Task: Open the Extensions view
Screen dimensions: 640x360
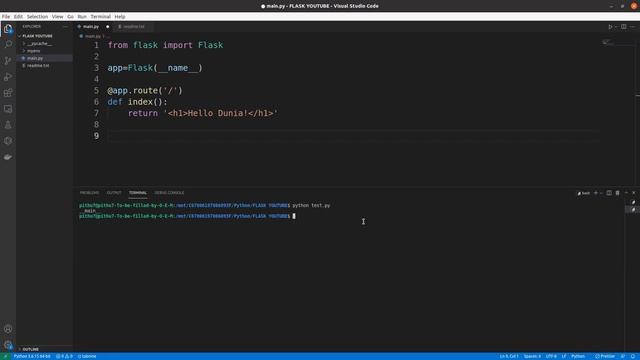Action: click(x=8, y=93)
